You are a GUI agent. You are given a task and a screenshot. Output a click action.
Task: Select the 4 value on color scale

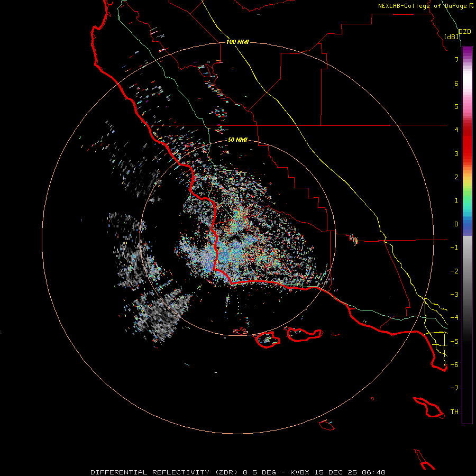[456, 130]
